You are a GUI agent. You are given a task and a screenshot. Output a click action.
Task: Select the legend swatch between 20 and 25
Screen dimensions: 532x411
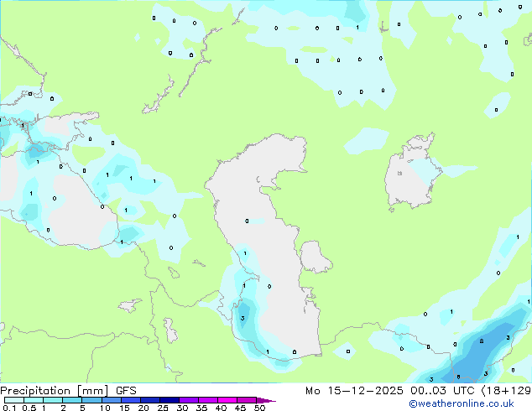pyautogui.click(x=150, y=400)
